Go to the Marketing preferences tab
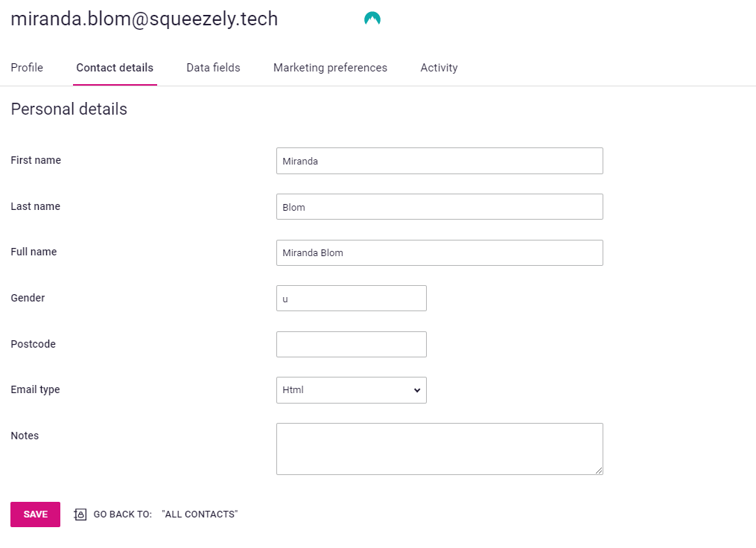The height and width of the screenshot is (548, 756). pyautogui.click(x=330, y=68)
